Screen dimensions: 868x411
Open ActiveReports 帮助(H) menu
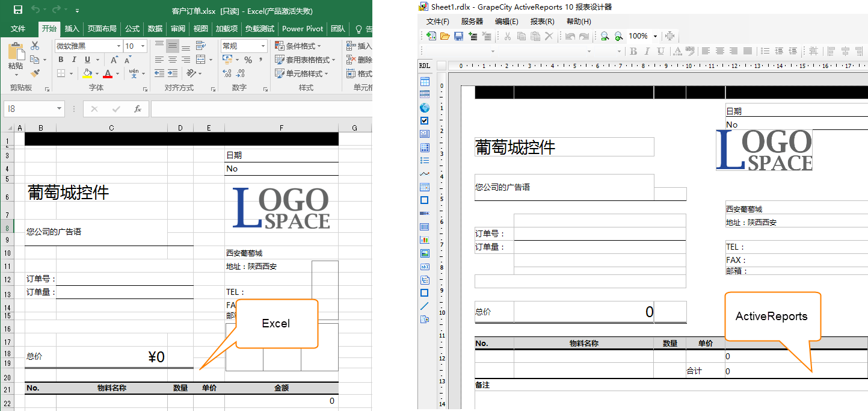(579, 21)
